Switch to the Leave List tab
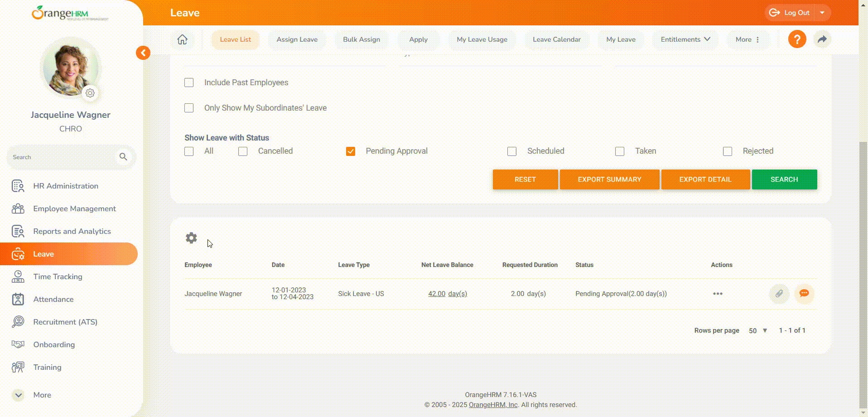This screenshot has width=868, height=417. tap(236, 39)
